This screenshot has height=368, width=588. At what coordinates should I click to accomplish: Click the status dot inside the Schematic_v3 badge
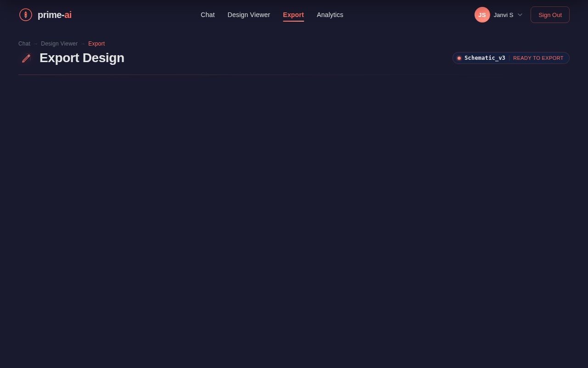(x=458, y=57)
